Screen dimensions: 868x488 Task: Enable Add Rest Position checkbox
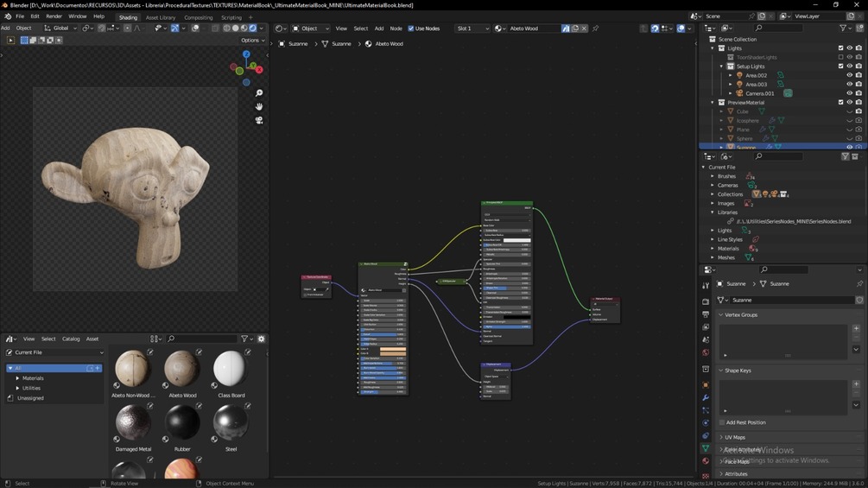tap(722, 422)
